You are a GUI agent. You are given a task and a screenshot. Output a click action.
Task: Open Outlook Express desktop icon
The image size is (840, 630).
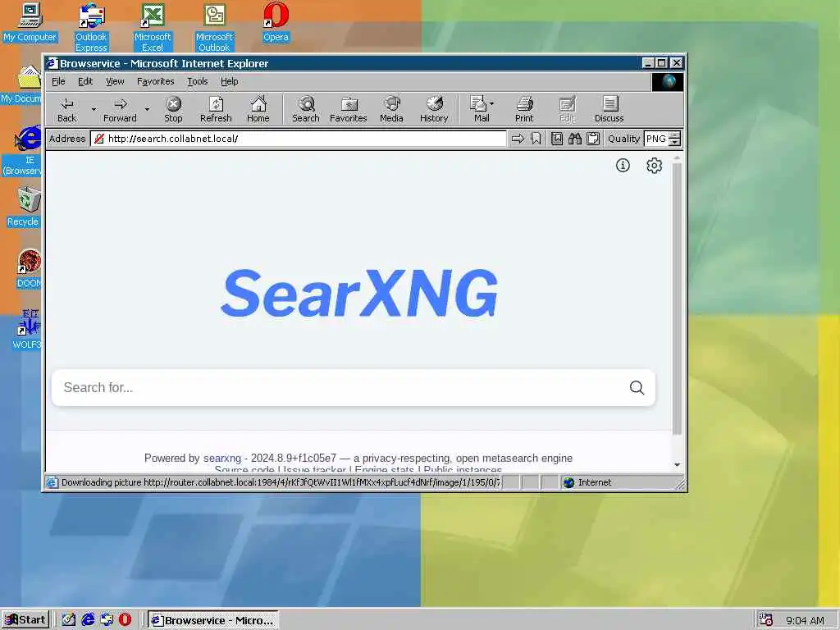pyautogui.click(x=91, y=27)
